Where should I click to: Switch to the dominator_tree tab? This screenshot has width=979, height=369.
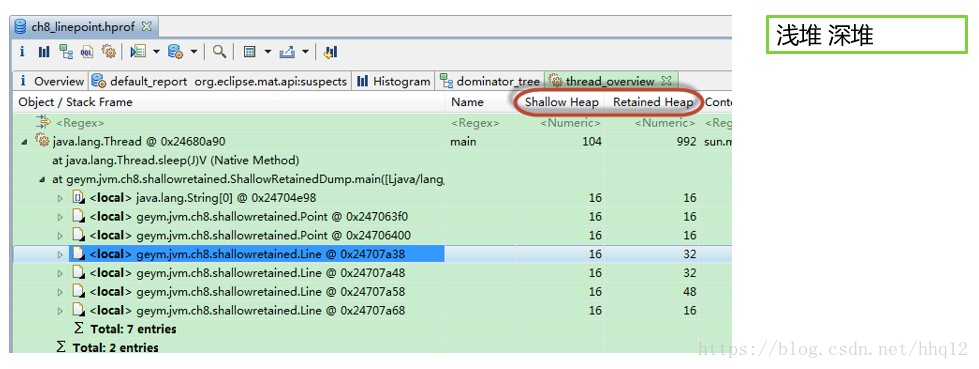tap(490, 81)
